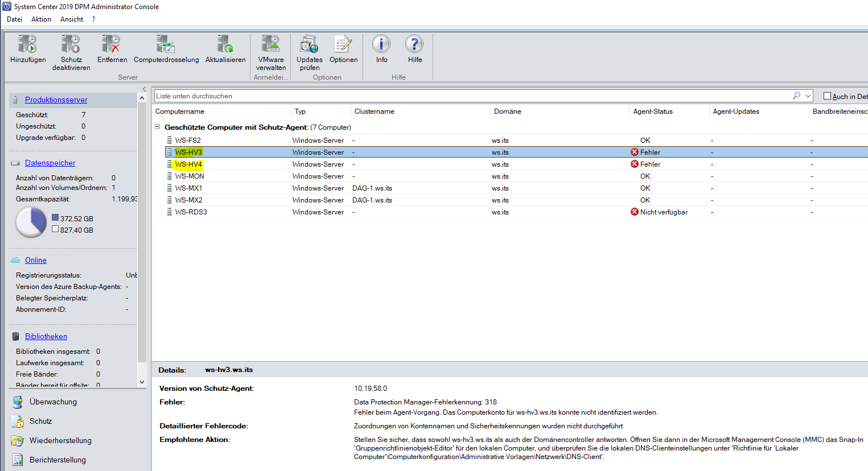
Task: Click left pane scrollbar up arrow
Action: [x=142, y=98]
